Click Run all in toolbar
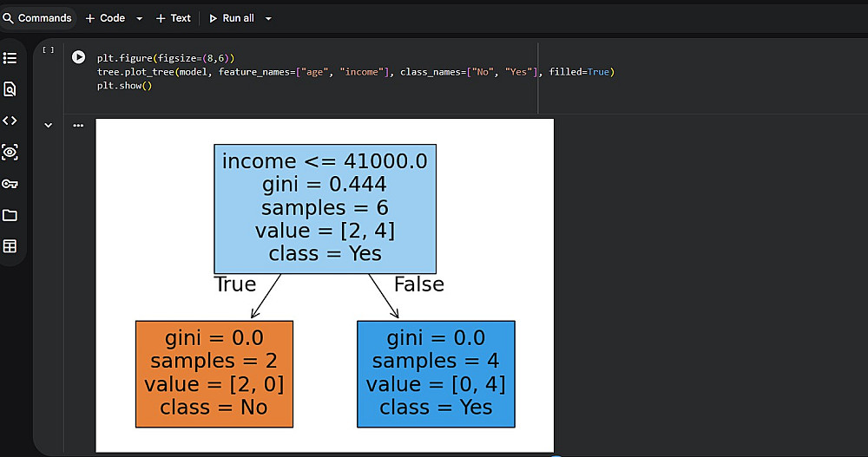 pos(232,18)
